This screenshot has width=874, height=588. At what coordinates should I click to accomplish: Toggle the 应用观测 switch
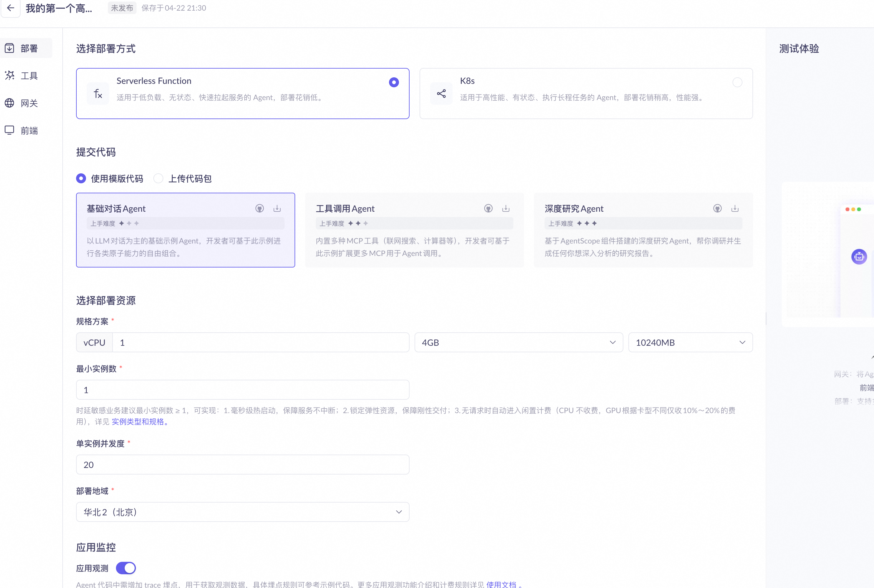point(126,568)
